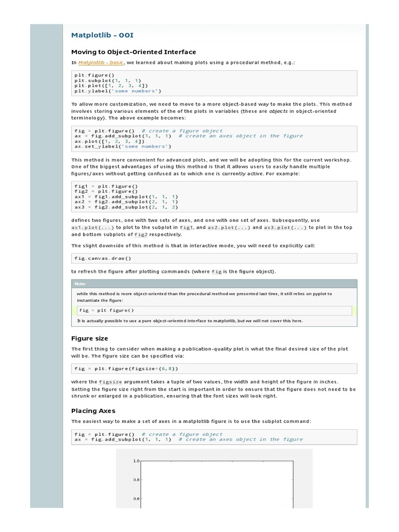This screenshot has height=532, width=399.
Task: Click the empty axes plot image
Action: 214,478
